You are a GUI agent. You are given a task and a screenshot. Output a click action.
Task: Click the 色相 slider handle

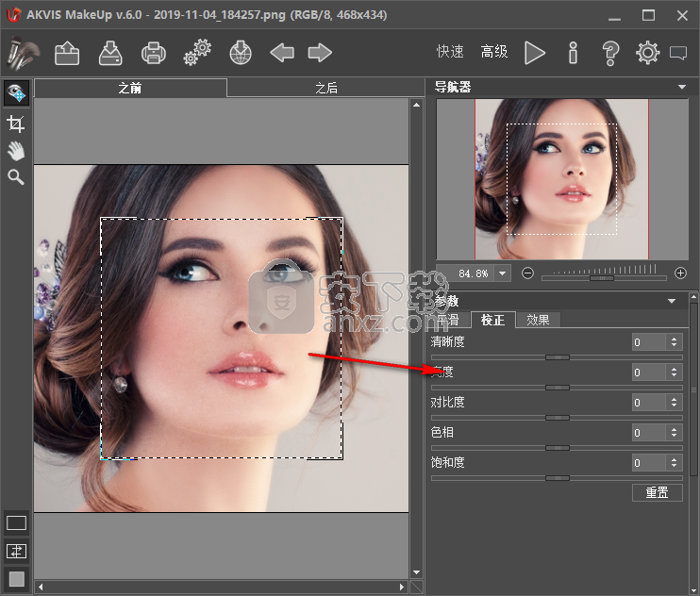click(558, 448)
